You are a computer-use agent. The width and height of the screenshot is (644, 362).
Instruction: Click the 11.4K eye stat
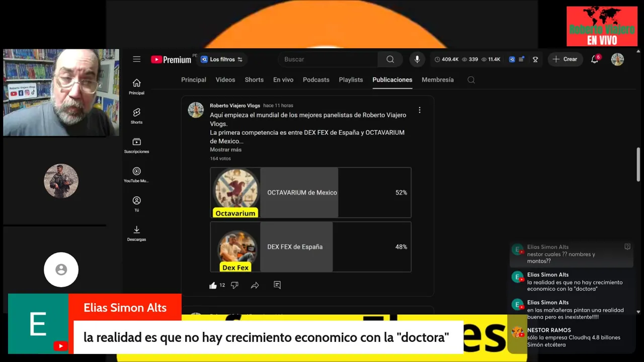click(x=491, y=59)
